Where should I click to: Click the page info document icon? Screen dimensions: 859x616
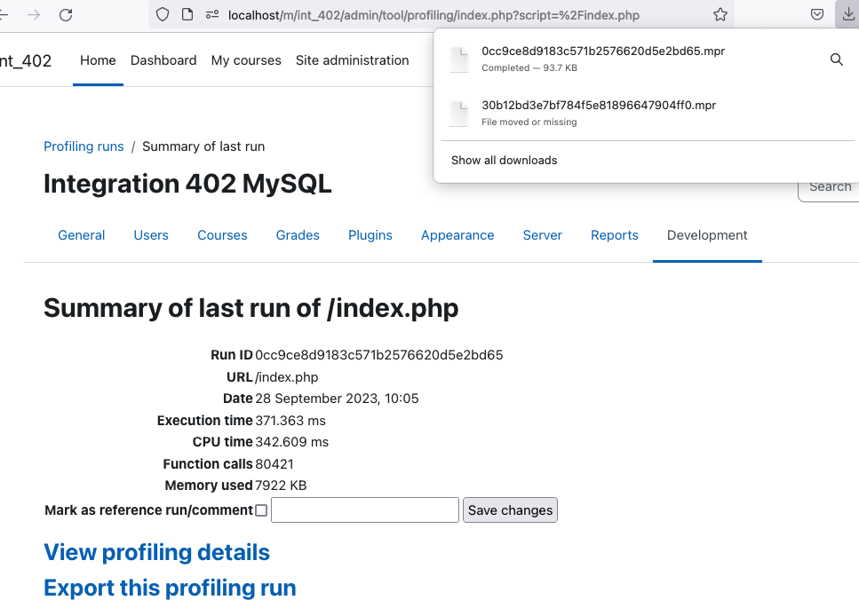(187, 15)
